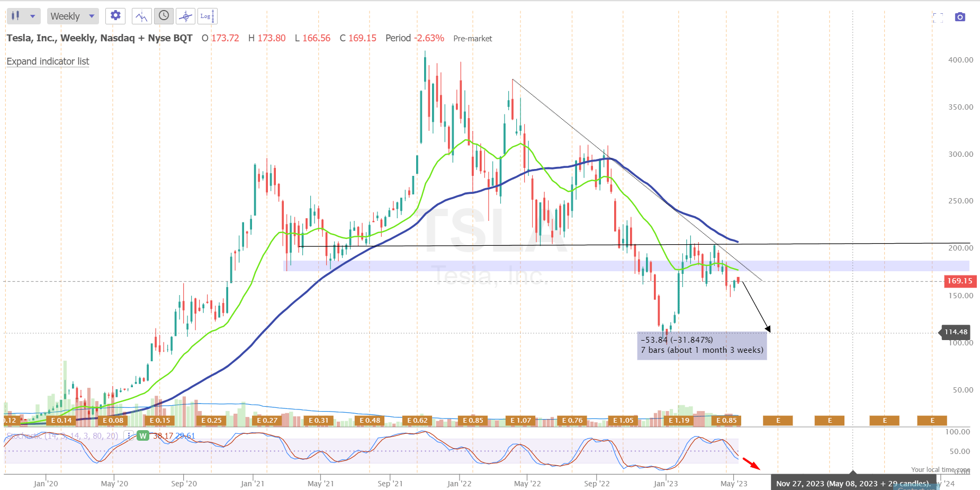
Task: Click the Close value 169.15 in header
Action: click(x=362, y=38)
